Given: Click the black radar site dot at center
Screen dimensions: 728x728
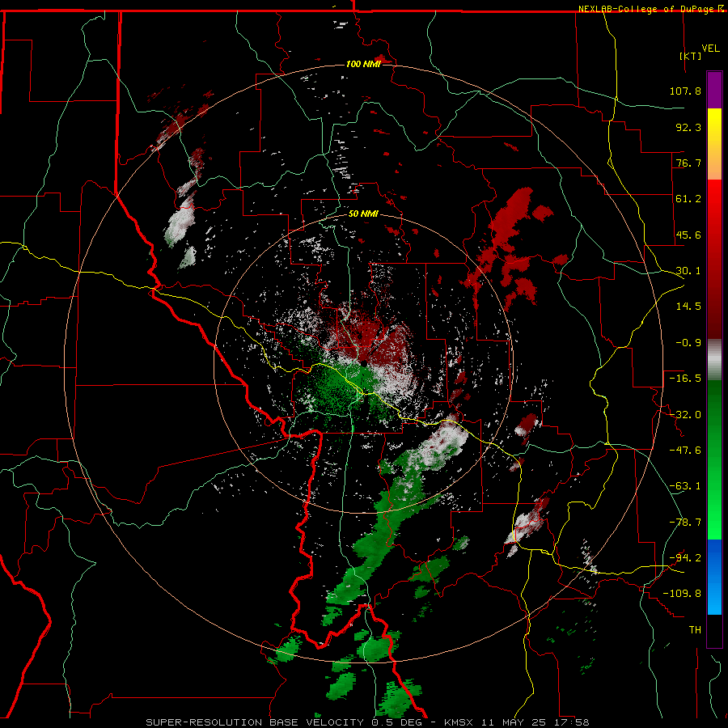Looking at the screenshot, I should click(364, 363).
